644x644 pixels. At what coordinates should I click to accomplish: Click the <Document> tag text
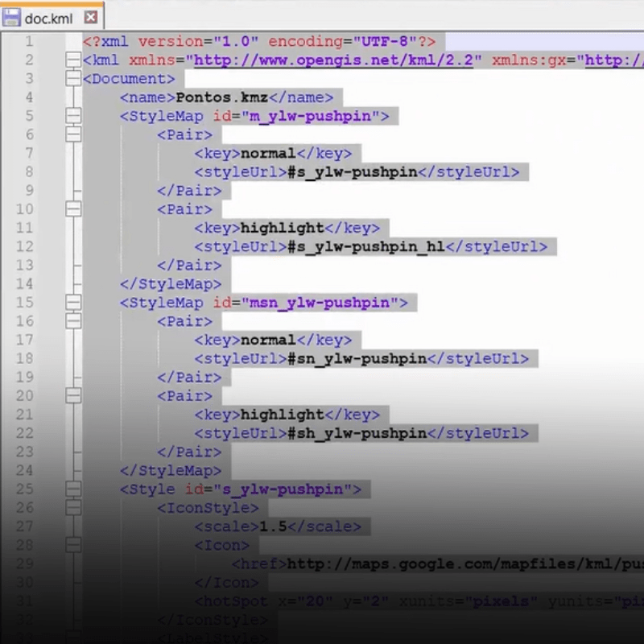129,78
